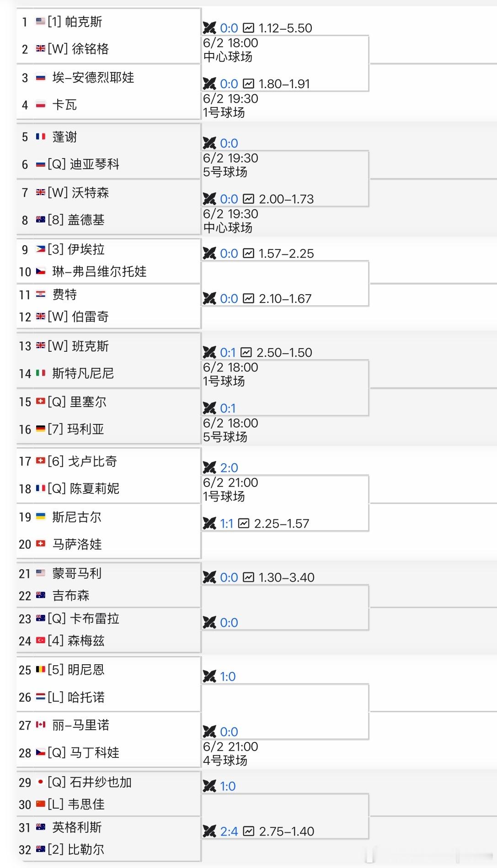The width and height of the screenshot is (497, 868).
Task: Click head-to-head icon for 帕克斯 vs 徐铭格
Action: tap(209, 28)
